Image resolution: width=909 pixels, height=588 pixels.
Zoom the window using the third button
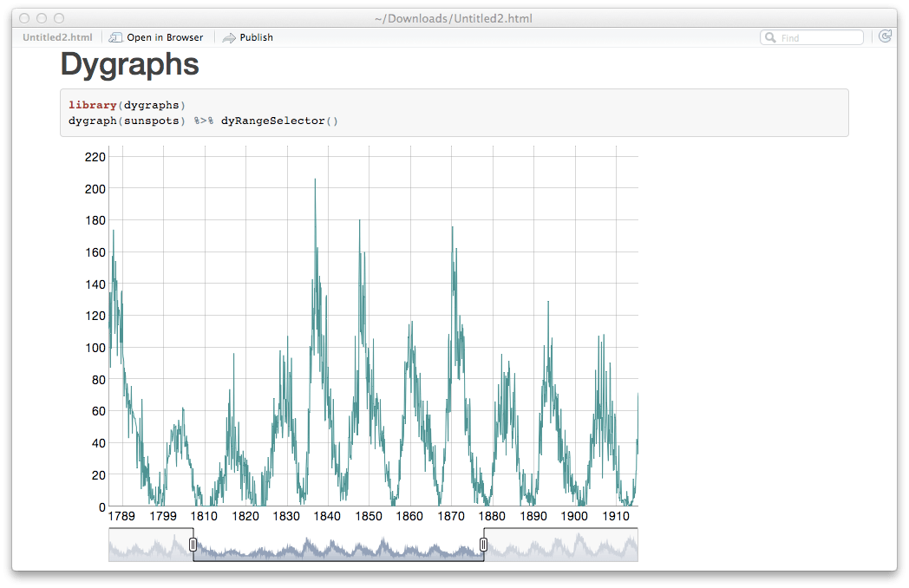pos(59,18)
